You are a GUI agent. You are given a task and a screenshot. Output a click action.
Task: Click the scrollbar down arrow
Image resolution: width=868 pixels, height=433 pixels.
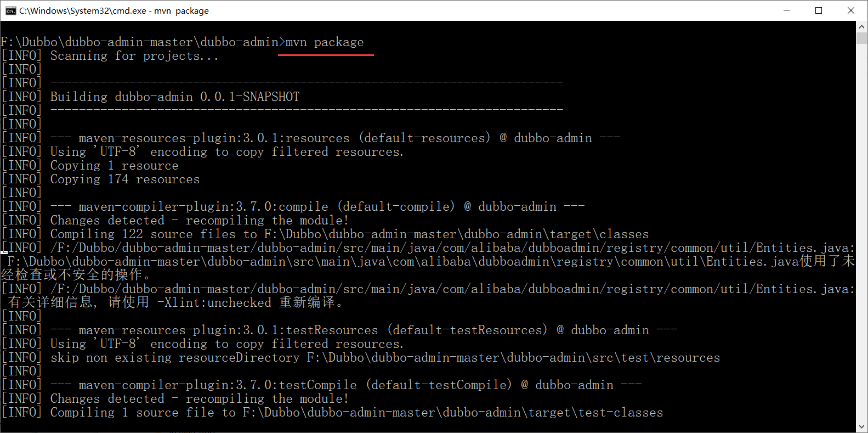862,427
